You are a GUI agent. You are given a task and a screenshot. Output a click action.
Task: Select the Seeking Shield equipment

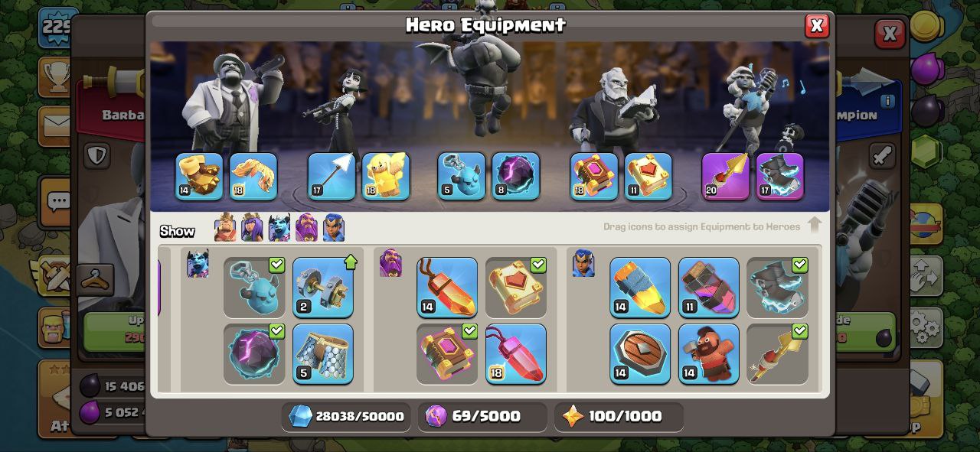tap(640, 353)
